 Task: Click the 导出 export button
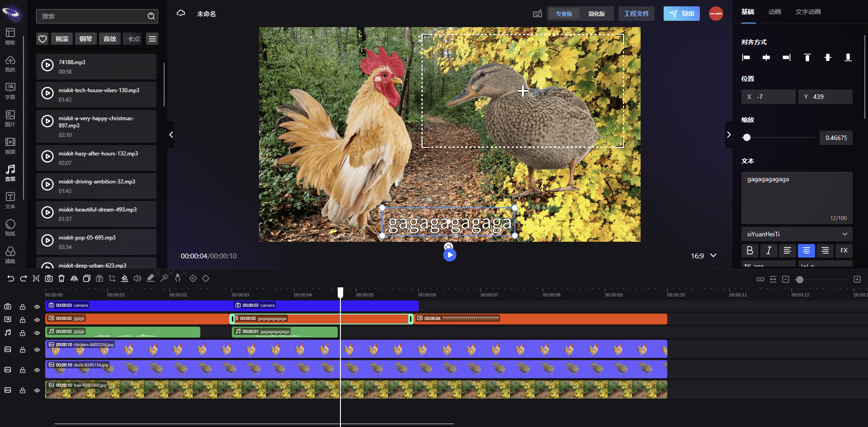[681, 14]
